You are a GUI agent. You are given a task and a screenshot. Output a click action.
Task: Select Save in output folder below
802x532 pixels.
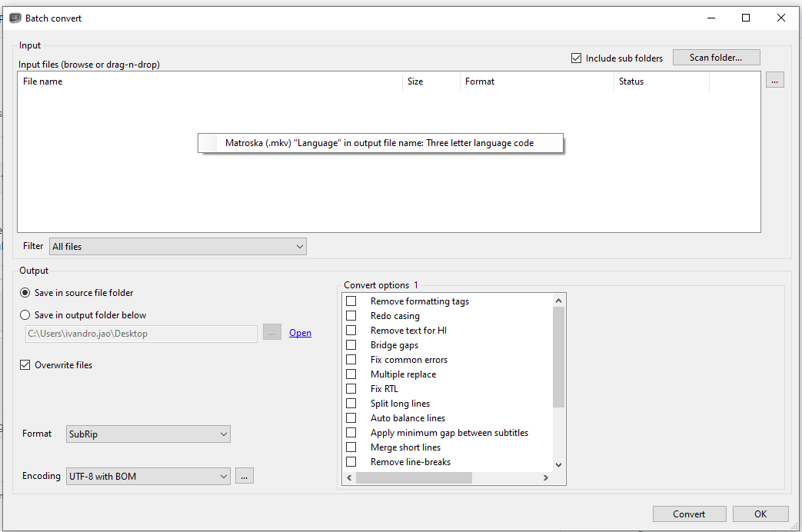pyautogui.click(x=24, y=314)
